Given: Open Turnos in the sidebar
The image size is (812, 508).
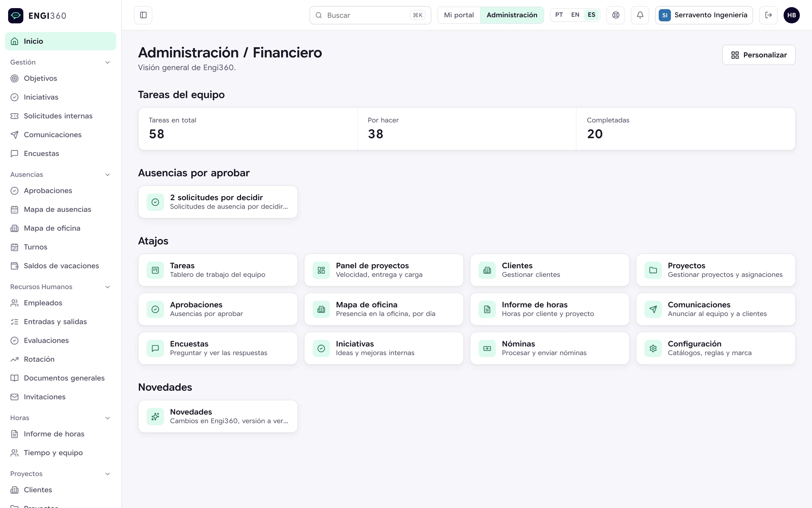Looking at the screenshot, I should pyautogui.click(x=60, y=247).
